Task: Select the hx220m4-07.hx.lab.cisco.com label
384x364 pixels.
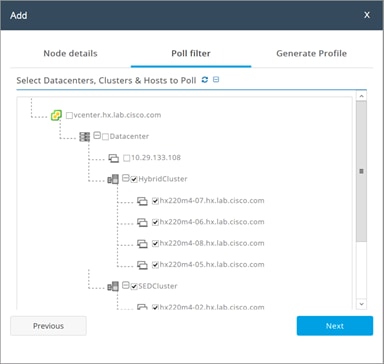Action: point(212,201)
